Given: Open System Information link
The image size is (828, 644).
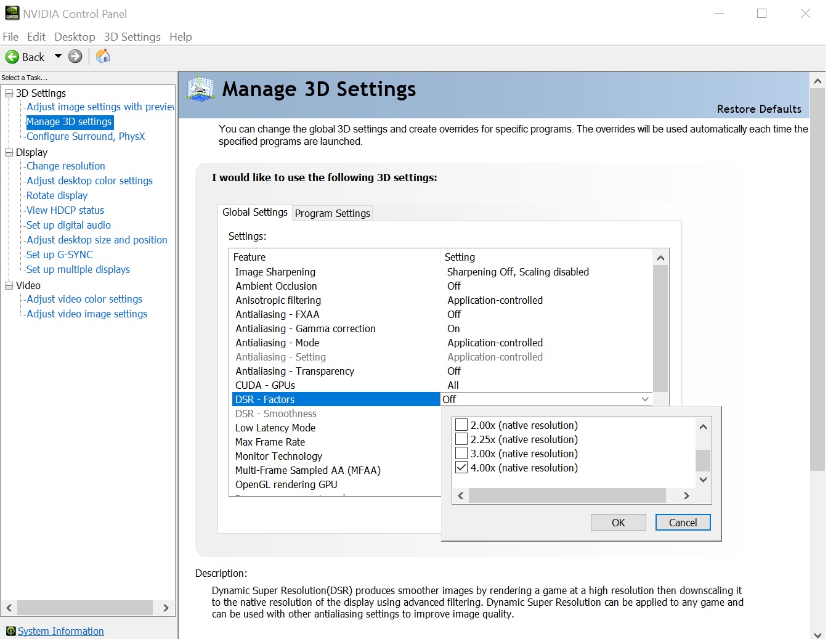Looking at the screenshot, I should (x=61, y=631).
